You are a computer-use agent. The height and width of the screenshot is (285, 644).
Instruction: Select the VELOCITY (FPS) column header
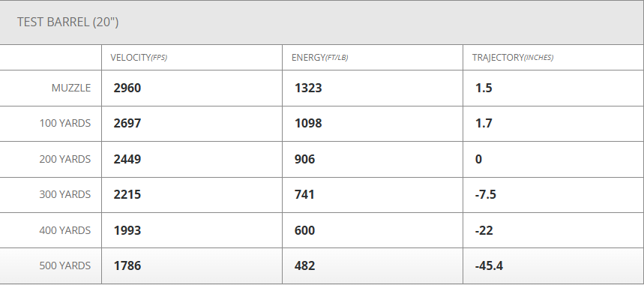coord(139,58)
